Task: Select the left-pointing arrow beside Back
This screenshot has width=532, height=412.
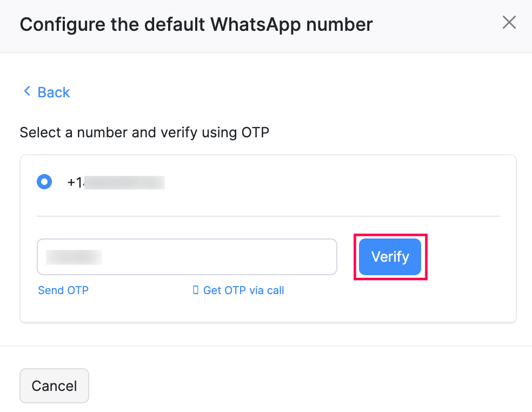Action: click(x=27, y=91)
